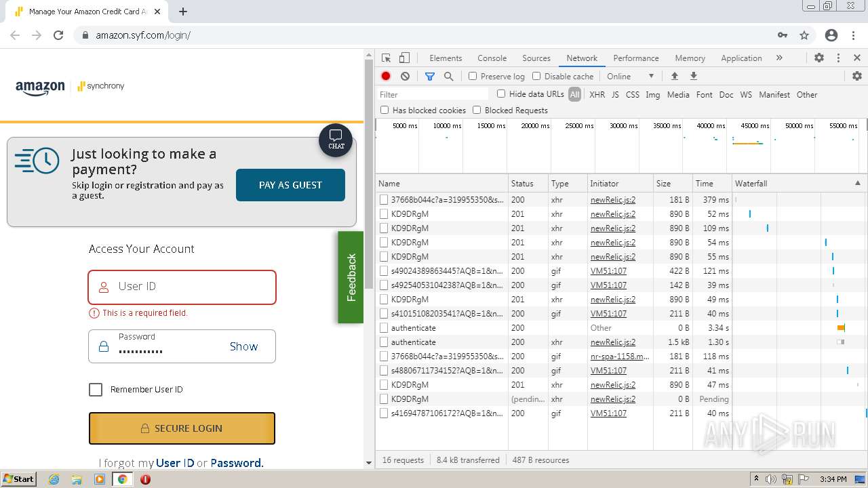
Task: Open DevTools settings gear
Action: [x=819, y=58]
